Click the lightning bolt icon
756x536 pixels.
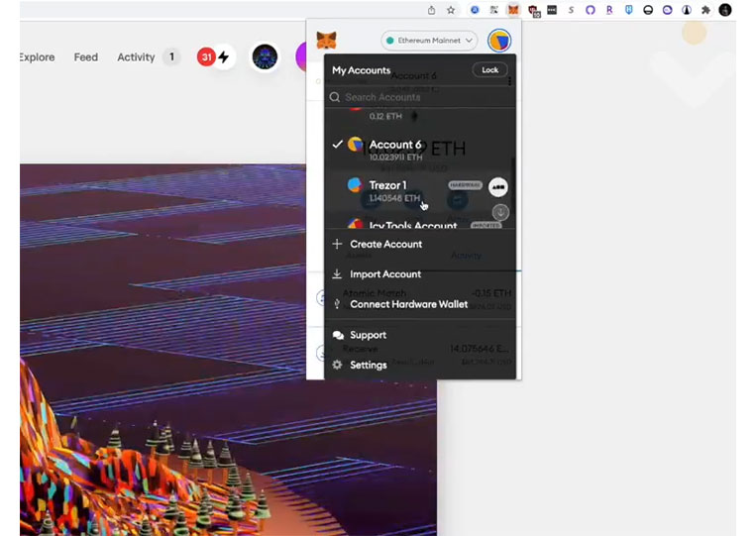point(224,56)
